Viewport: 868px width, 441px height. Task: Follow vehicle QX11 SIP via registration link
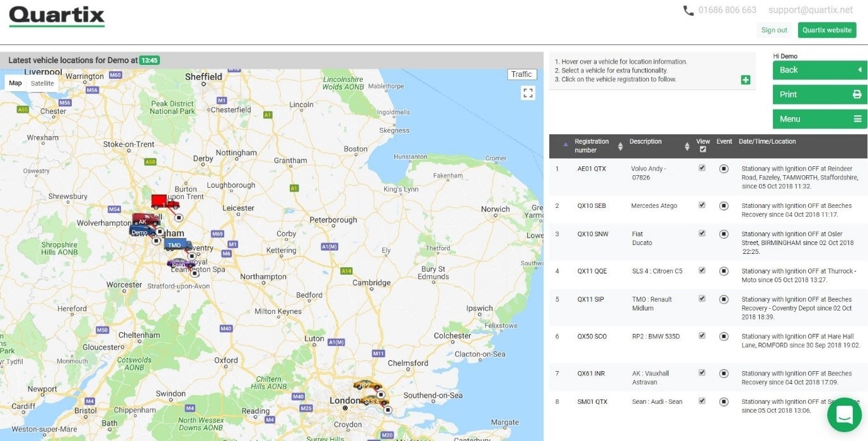coord(590,299)
